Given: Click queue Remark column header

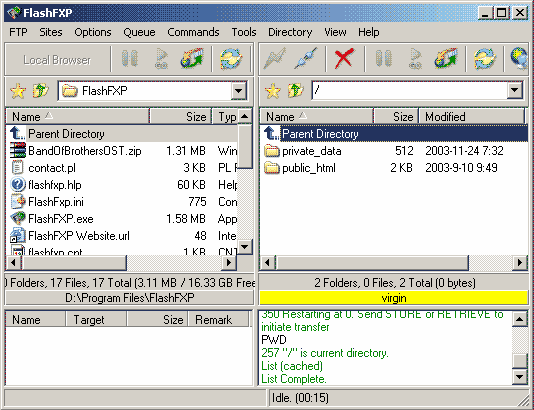Looking at the screenshot, I should (219, 320).
